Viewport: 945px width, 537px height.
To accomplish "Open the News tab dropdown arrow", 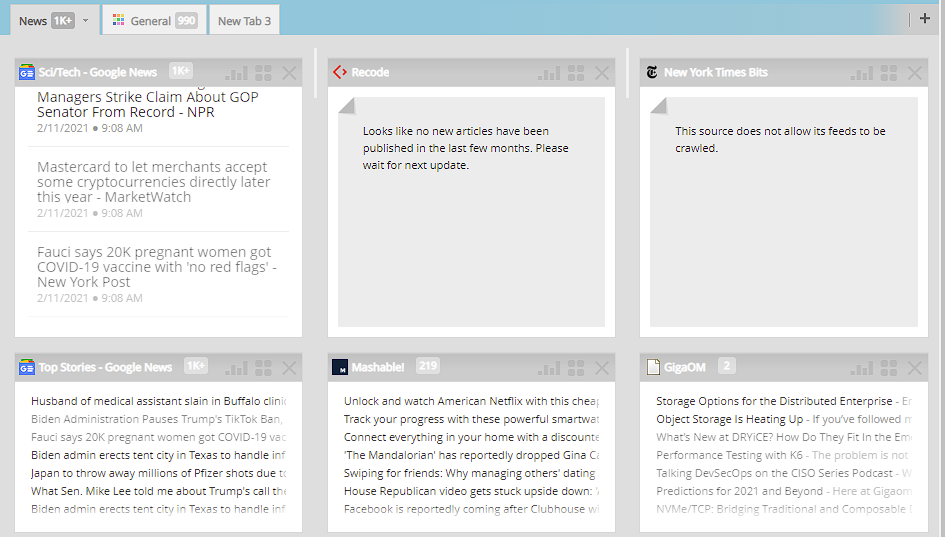I will [x=86, y=20].
